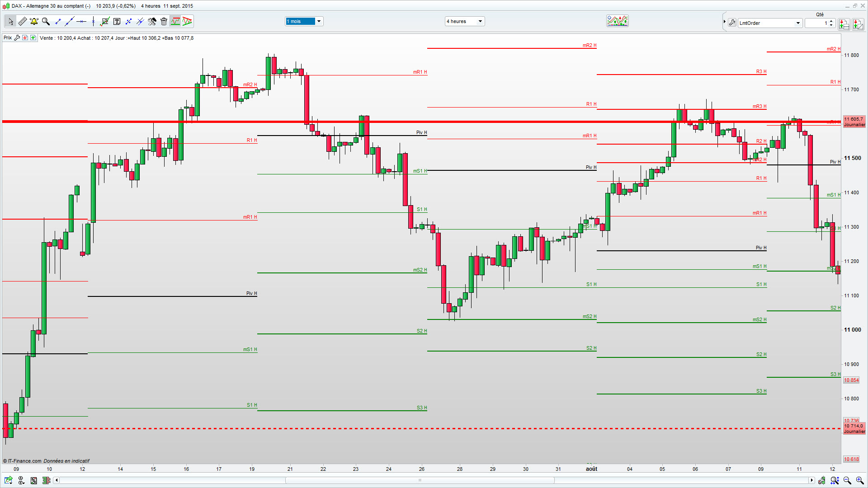868x488 pixels.
Task: Open the '4 heures' timeframe dropdown
Action: pyautogui.click(x=480, y=21)
